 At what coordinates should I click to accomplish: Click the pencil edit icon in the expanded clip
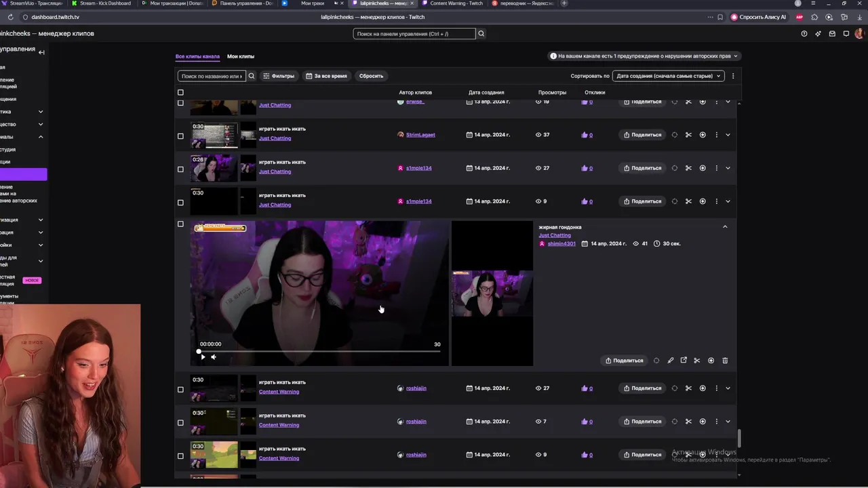670,361
